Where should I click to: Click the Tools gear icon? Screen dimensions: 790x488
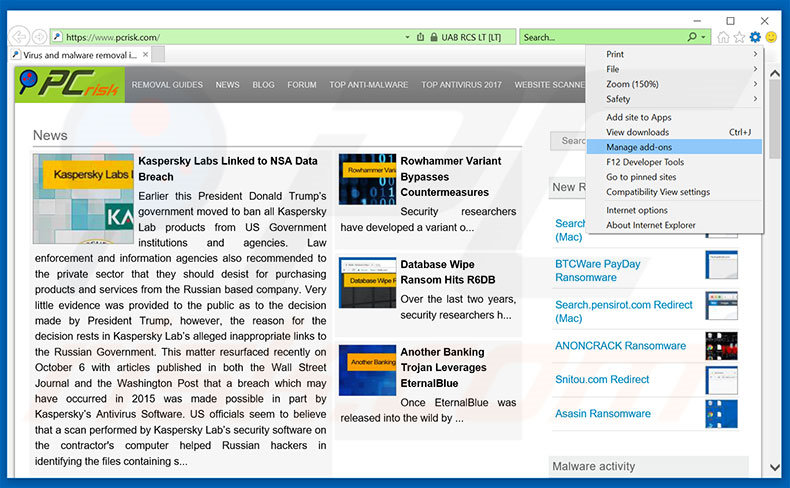(755, 37)
